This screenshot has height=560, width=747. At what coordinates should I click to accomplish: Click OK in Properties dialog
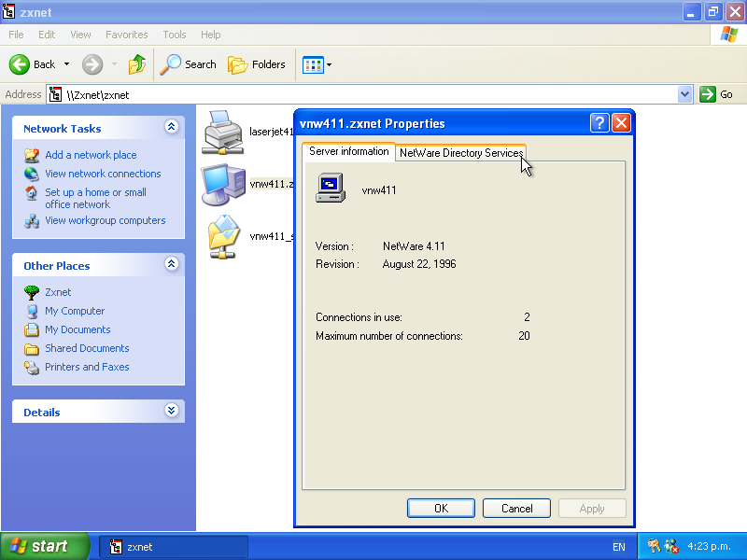pos(441,509)
